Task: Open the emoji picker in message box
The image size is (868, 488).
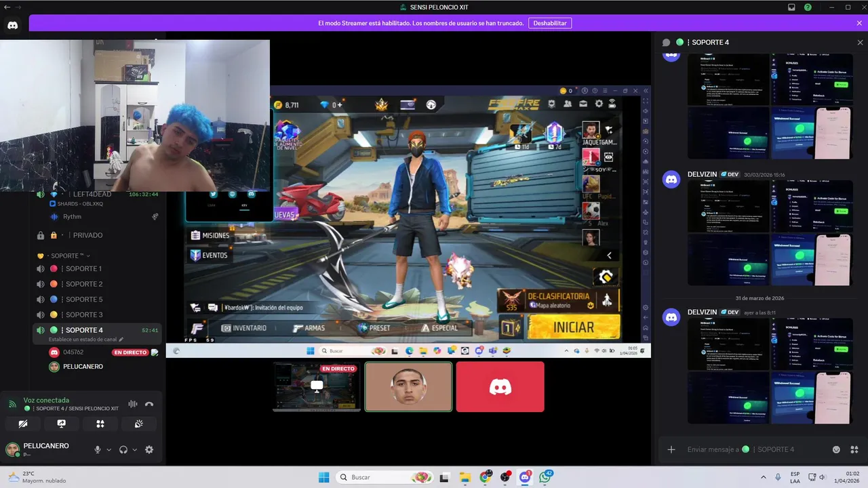Action: 836,449
